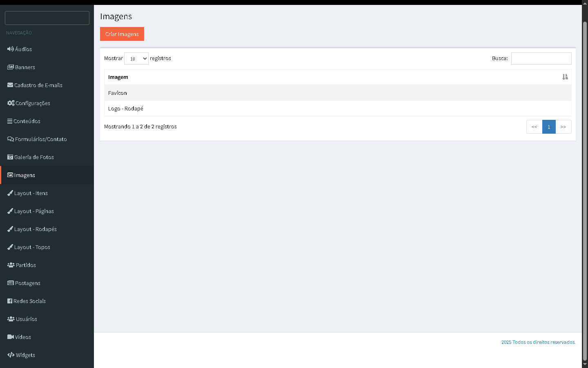Open Formulários/Contato section
The image size is (588, 368).
coord(40,139)
